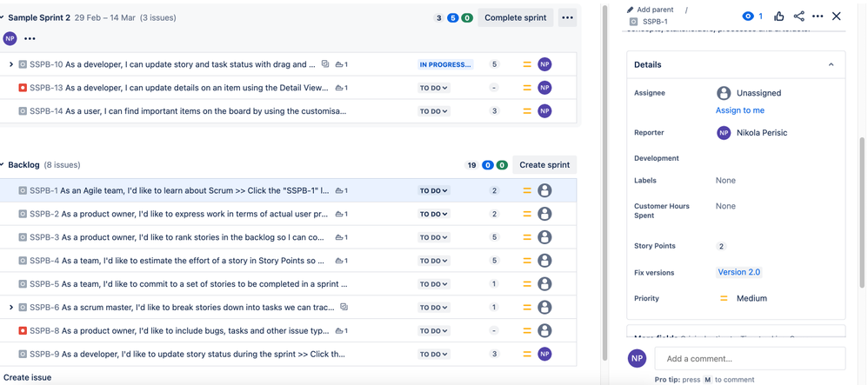Screen dimensions: 868x385
Task: Click the SSPB-13 bug issue type icon
Action: [23, 88]
